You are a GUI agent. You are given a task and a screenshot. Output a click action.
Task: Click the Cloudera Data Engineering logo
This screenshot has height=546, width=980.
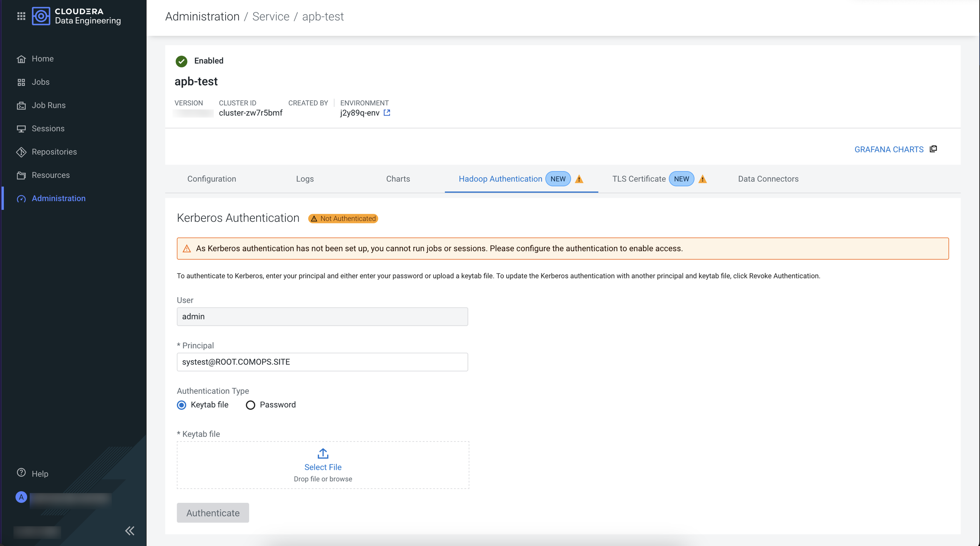[x=41, y=16]
